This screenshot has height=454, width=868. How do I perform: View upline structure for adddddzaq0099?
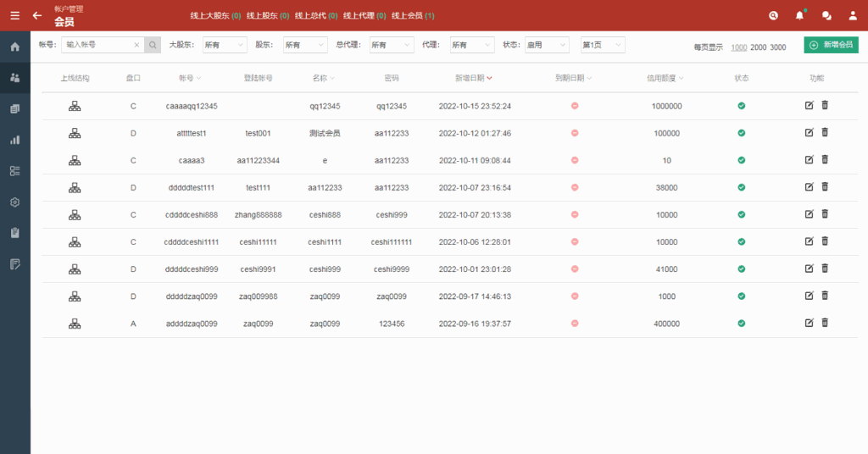pyautogui.click(x=75, y=324)
